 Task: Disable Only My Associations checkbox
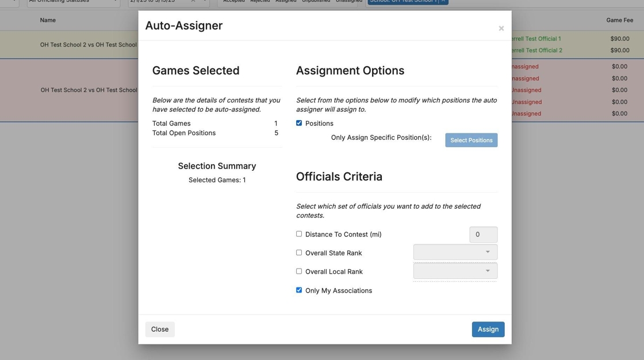coord(299,290)
